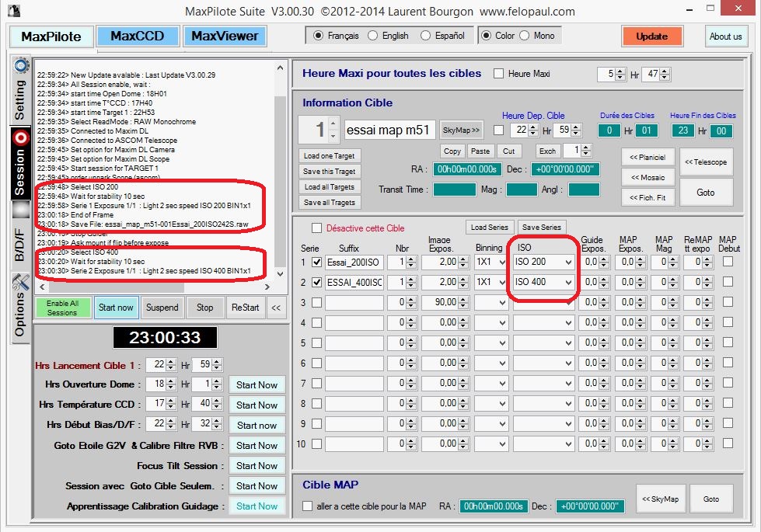The image size is (761, 532).
Task: Click the Suspend session button
Action: point(162,308)
